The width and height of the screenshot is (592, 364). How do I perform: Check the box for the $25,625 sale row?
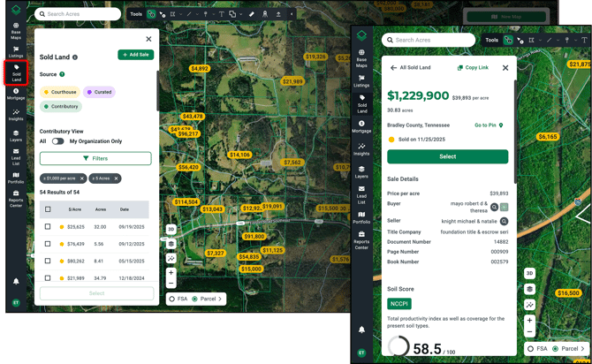point(48,227)
